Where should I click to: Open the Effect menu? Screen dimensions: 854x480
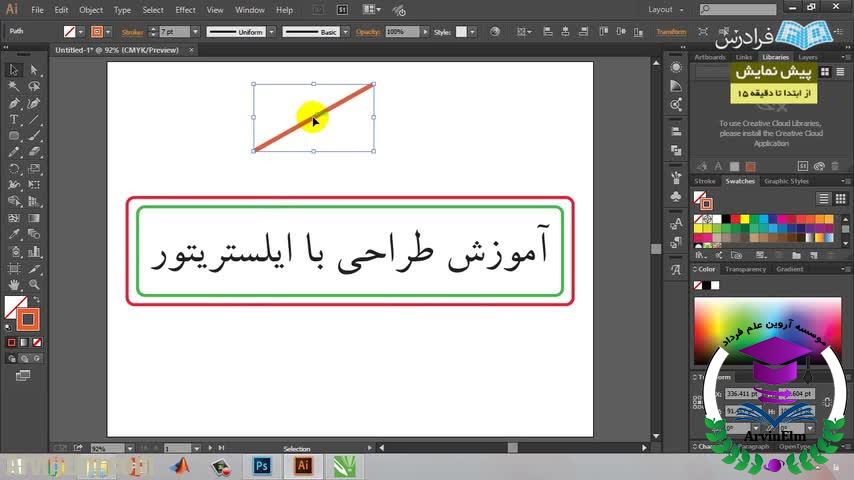(x=185, y=10)
